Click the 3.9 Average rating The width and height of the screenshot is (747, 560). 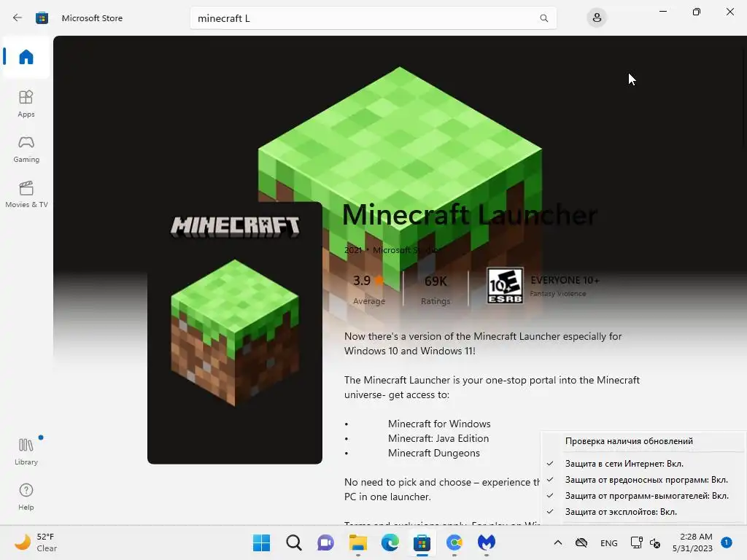(368, 289)
